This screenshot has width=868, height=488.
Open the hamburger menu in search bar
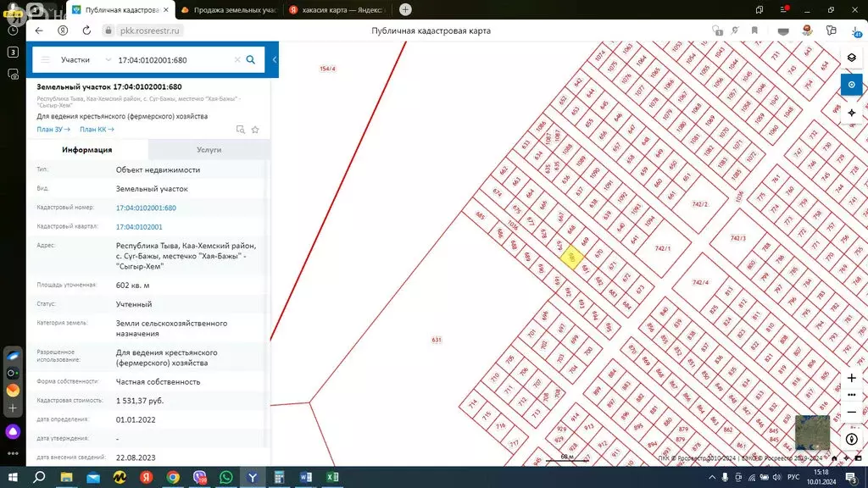pos(46,60)
